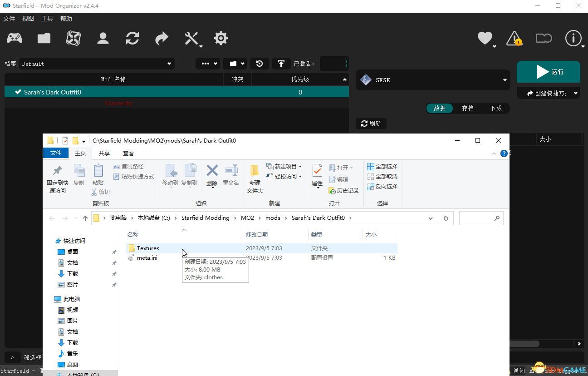The image size is (588, 376).
Task: Open the profiles manager person icon
Action: tap(103, 39)
